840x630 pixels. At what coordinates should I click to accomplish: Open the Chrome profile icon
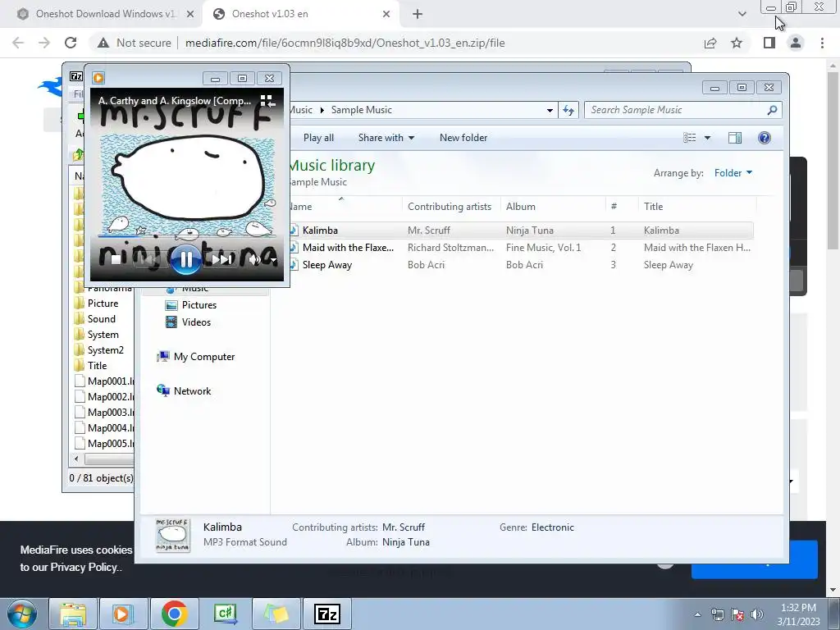796,43
